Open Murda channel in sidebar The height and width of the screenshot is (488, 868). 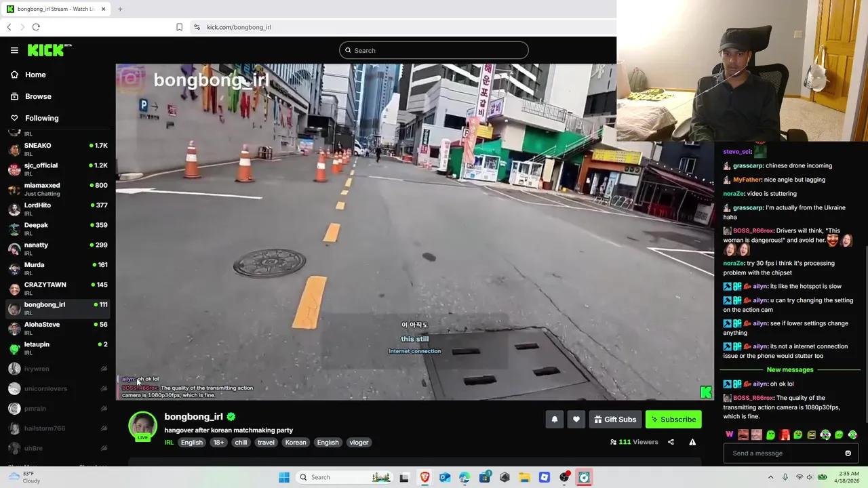point(58,268)
